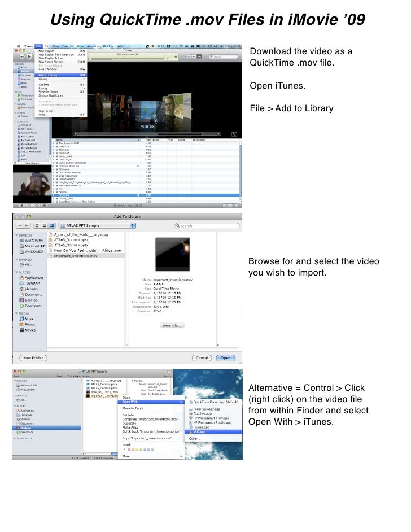Click the dialog search field
This screenshot has height=532, width=411.
coord(207,226)
